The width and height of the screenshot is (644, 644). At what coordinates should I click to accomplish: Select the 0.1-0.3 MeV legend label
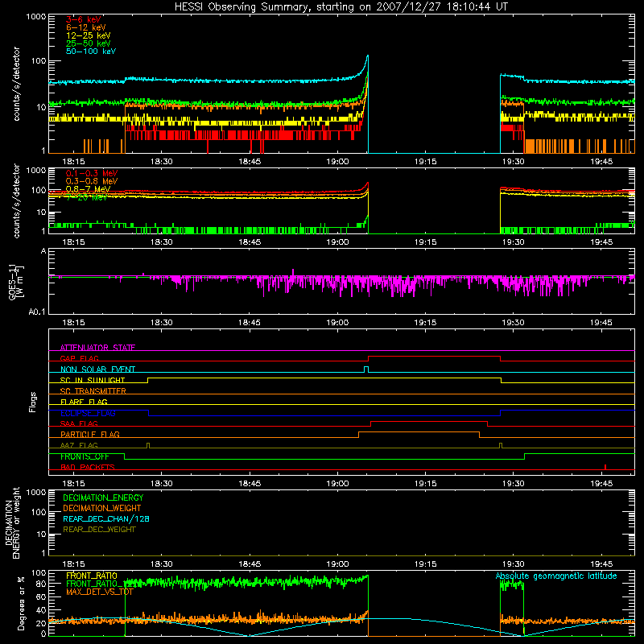[92, 173]
